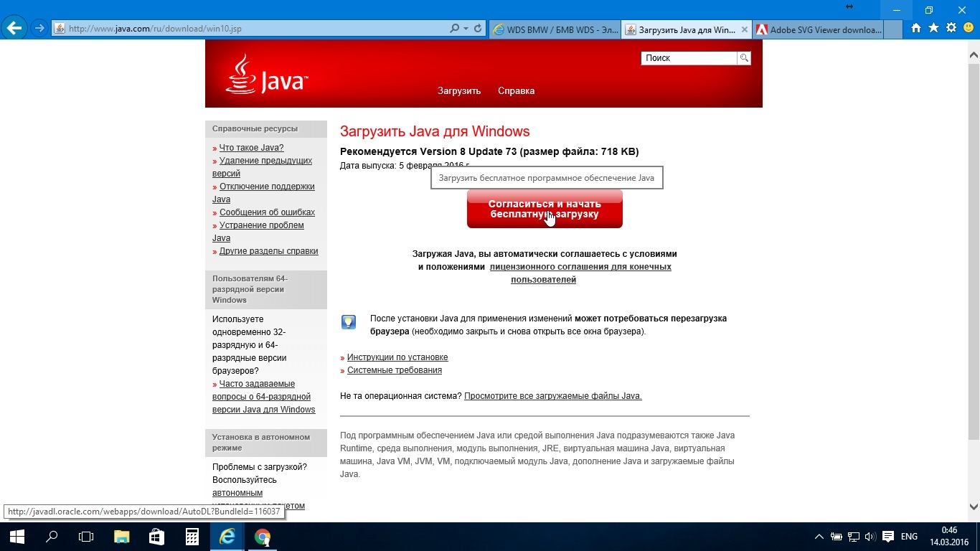Click the battery power tray icon

(837, 537)
